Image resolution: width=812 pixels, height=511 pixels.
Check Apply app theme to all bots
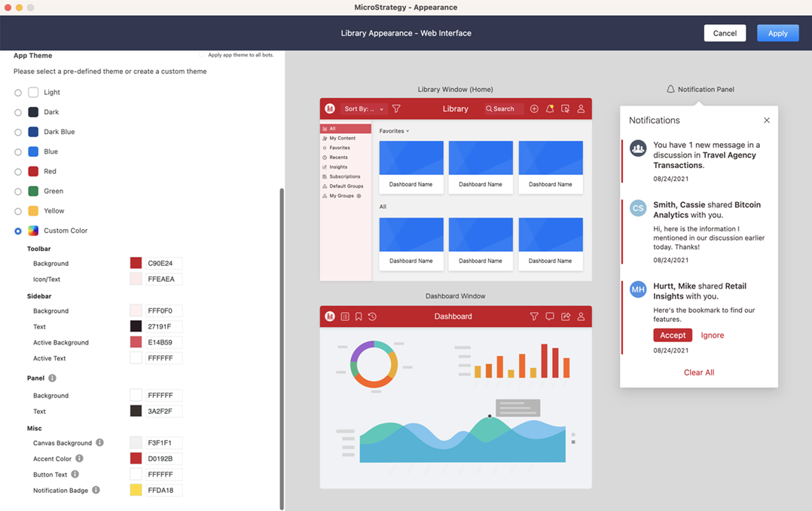click(x=203, y=55)
